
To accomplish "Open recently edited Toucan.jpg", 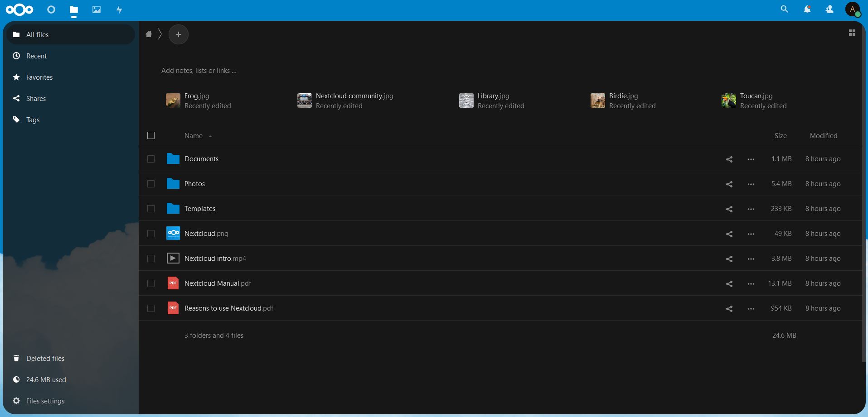I will click(x=754, y=101).
